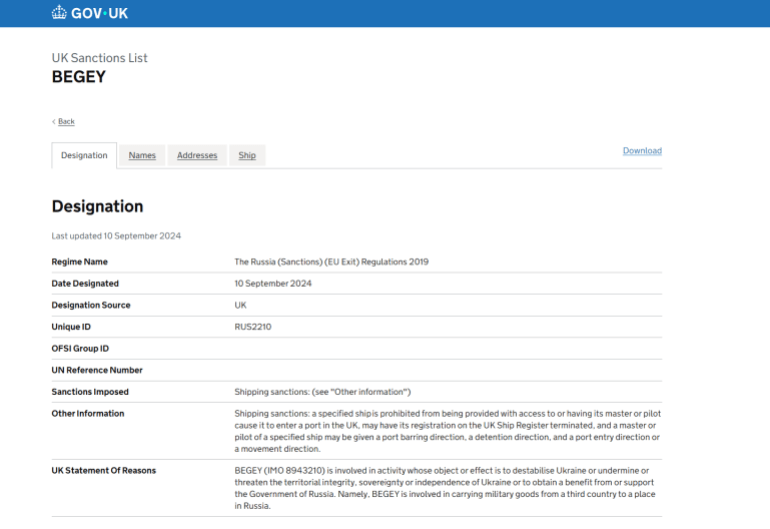Click the UK Statement Of Reasons label
Screen dimensions: 770x529
[104, 471]
